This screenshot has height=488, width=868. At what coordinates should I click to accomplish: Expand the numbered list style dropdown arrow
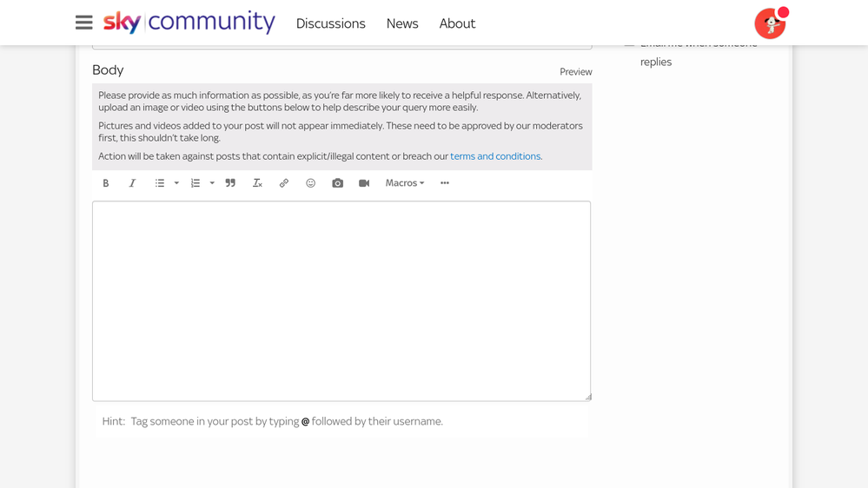pos(212,183)
